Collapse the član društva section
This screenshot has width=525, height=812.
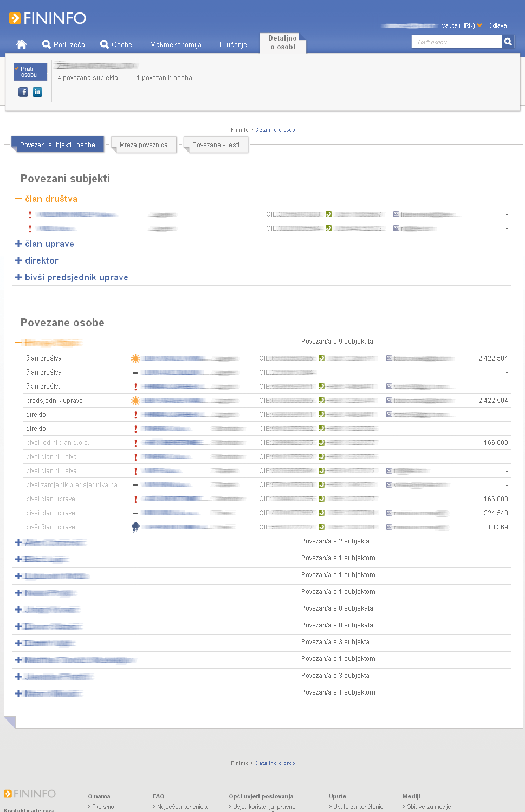(x=18, y=199)
